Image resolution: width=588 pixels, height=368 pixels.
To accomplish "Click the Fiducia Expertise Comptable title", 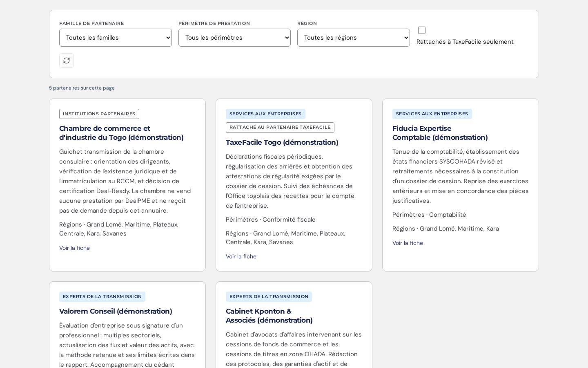I will (x=440, y=133).
